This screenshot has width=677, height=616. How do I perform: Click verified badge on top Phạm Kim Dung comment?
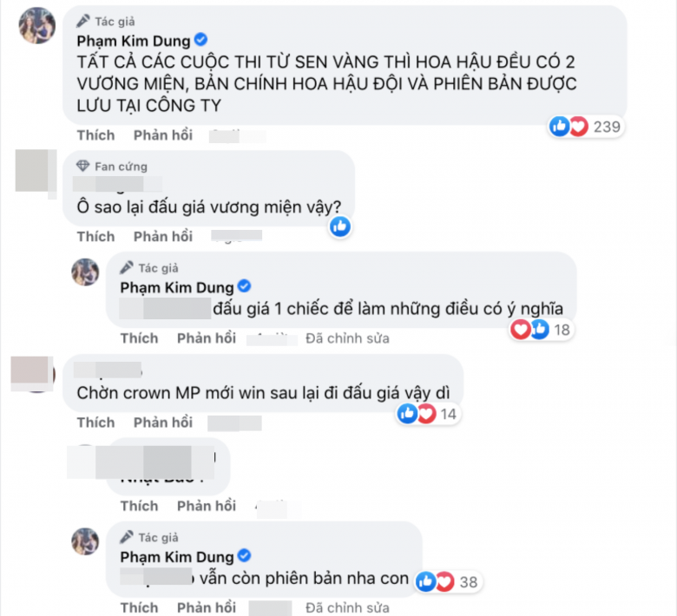coord(200,40)
